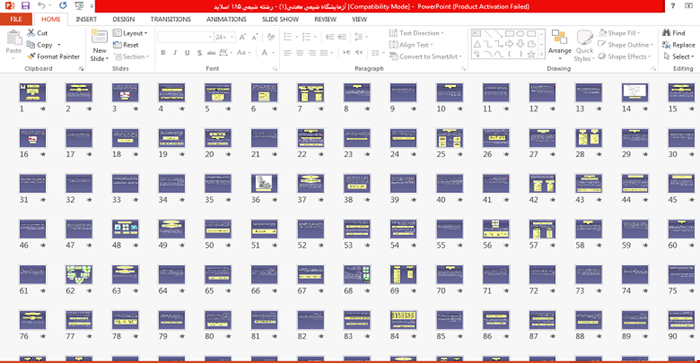Viewport: 700px width, 363px height.
Task: Click the Save icon in quick access toolbar
Action: point(25,6)
